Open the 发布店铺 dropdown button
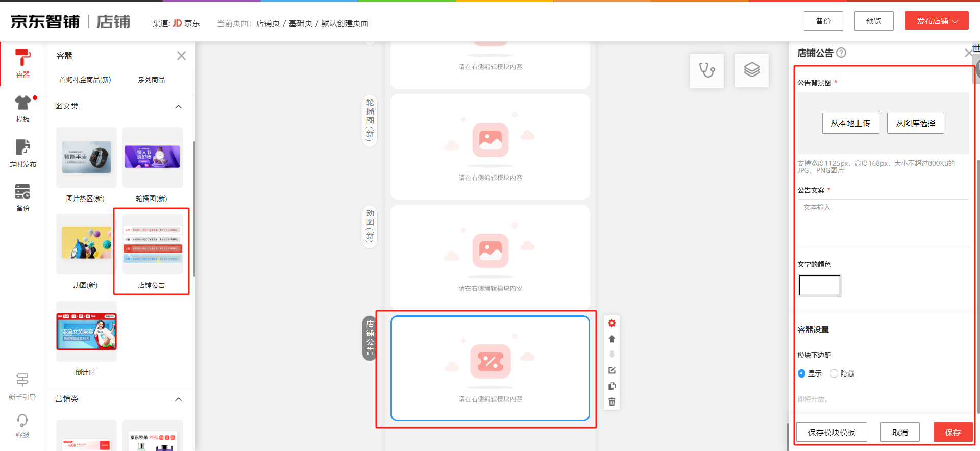 click(x=936, y=21)
